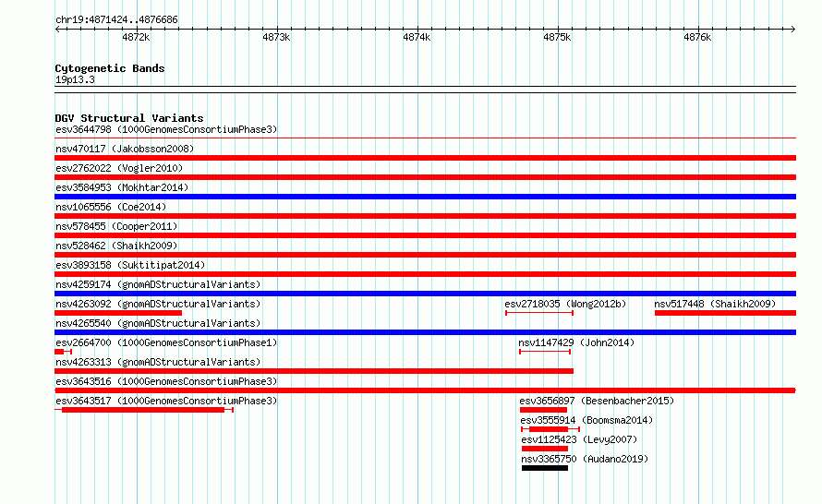Viewport: 822px width, 504px height.
Task: Select the esv3643517 variant bar
Action: point(144,410)
